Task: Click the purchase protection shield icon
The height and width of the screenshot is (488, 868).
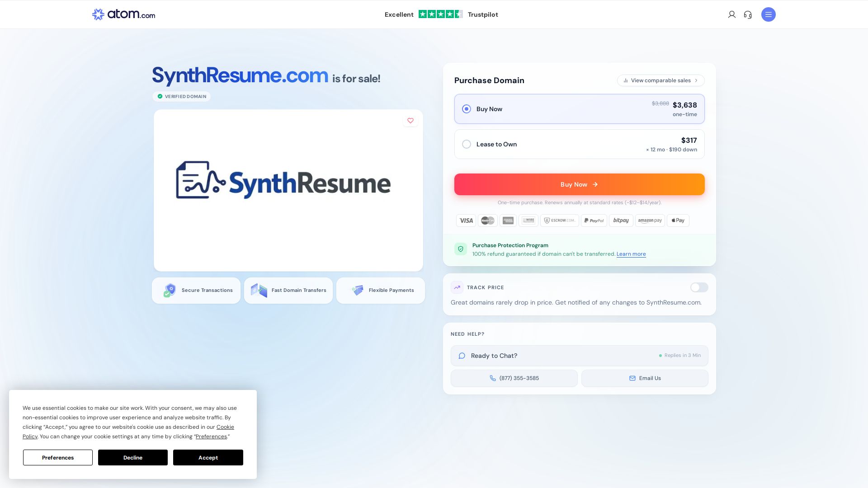Action: pyautogui.click(x=461, y=249)
